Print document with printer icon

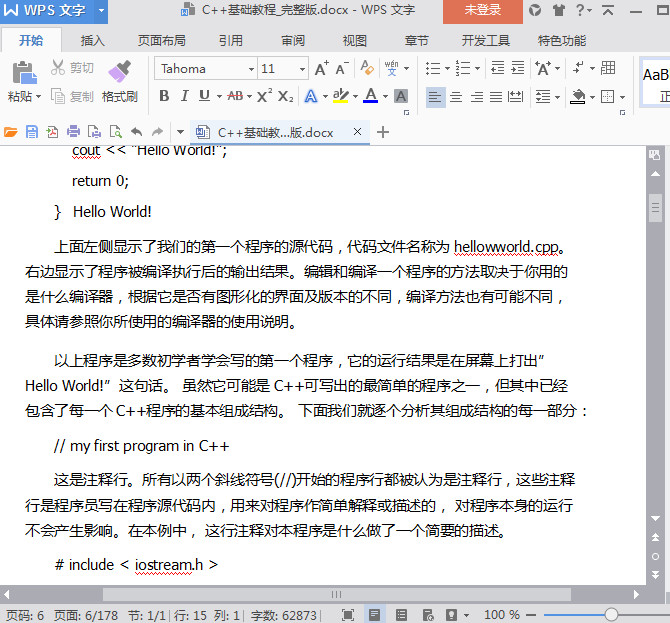click(x=73, y=132)
